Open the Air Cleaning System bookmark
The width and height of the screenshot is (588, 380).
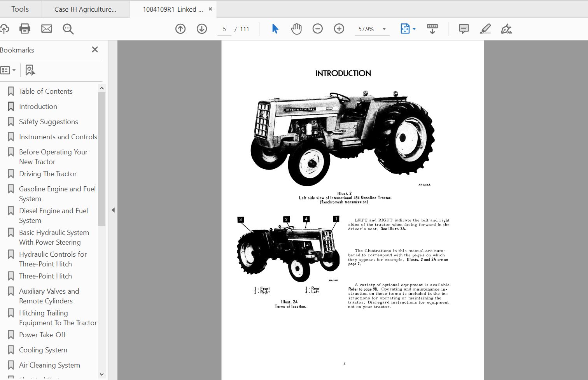[49, 365]
